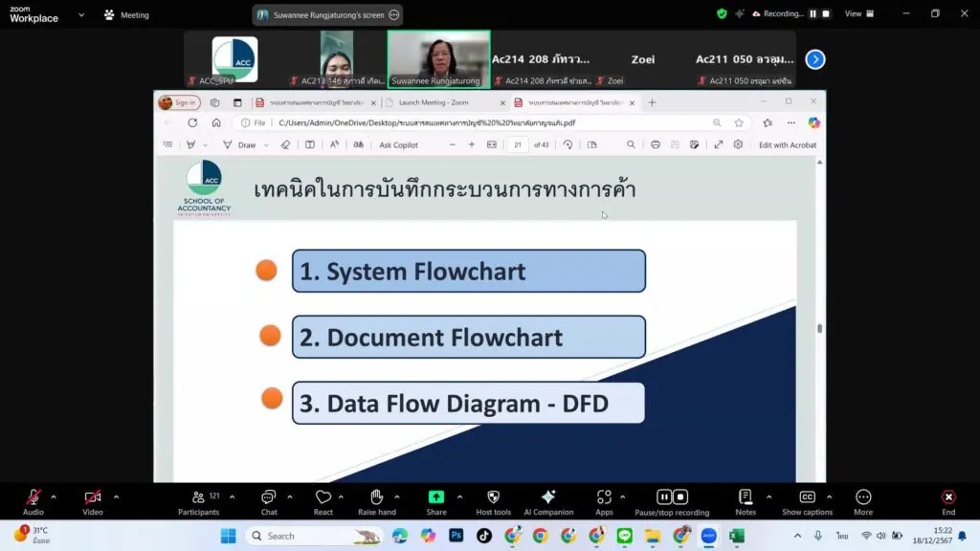Open the Windows Start menu
Image resolution: width=980 pixels, height=551 pixels.
(229, 536)
